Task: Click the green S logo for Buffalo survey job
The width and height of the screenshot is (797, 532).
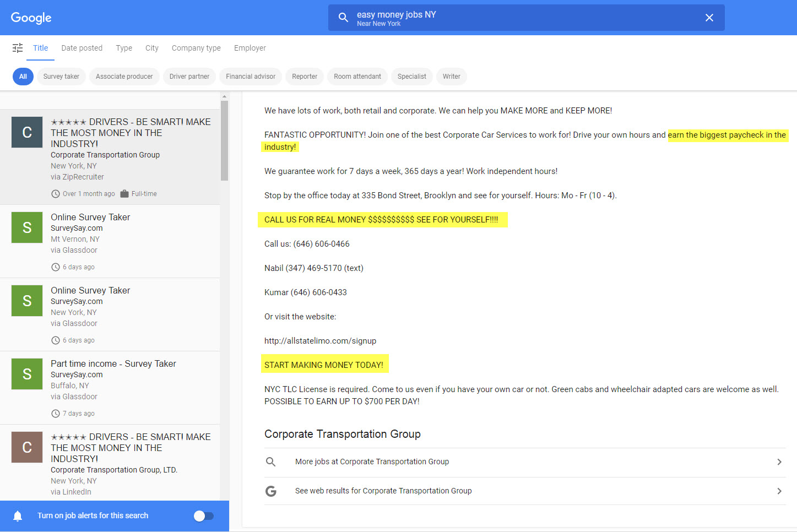Action: (27, 374)
